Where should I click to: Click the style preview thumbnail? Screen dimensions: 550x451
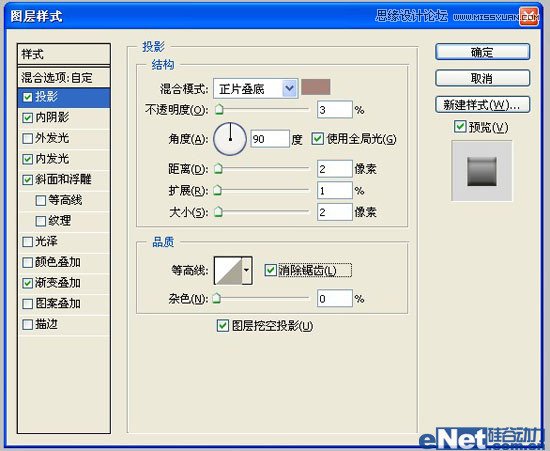[x=482, y=171]
